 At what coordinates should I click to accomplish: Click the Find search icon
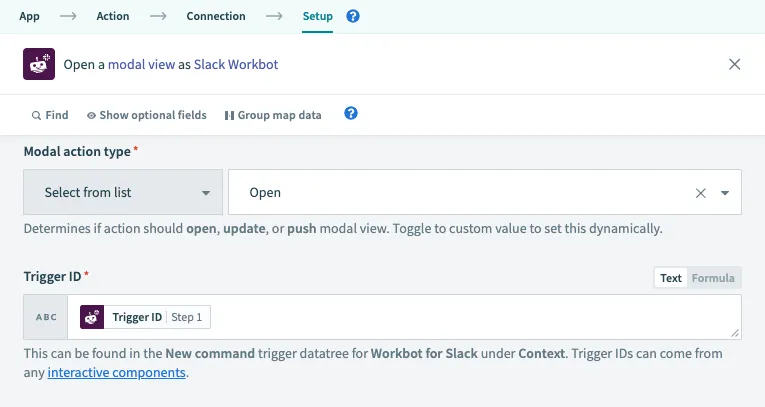coord(37,115)
